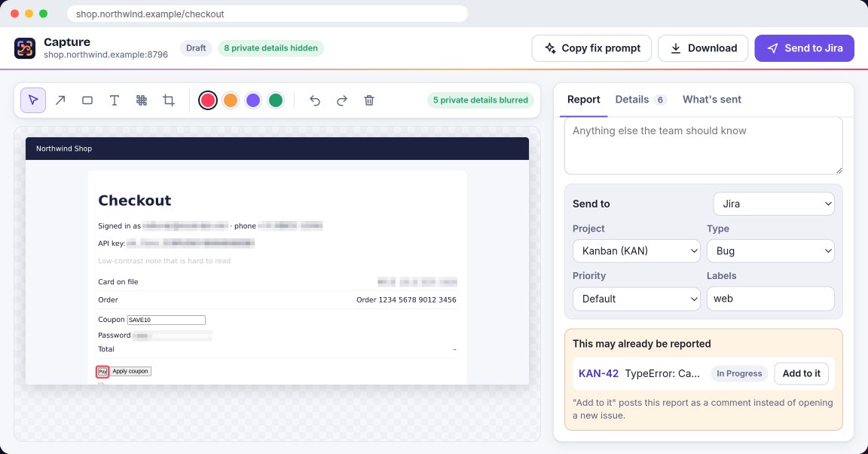Delete annotation with trash icon
This screenshot has height=454, width=868.
click(369, 100)
